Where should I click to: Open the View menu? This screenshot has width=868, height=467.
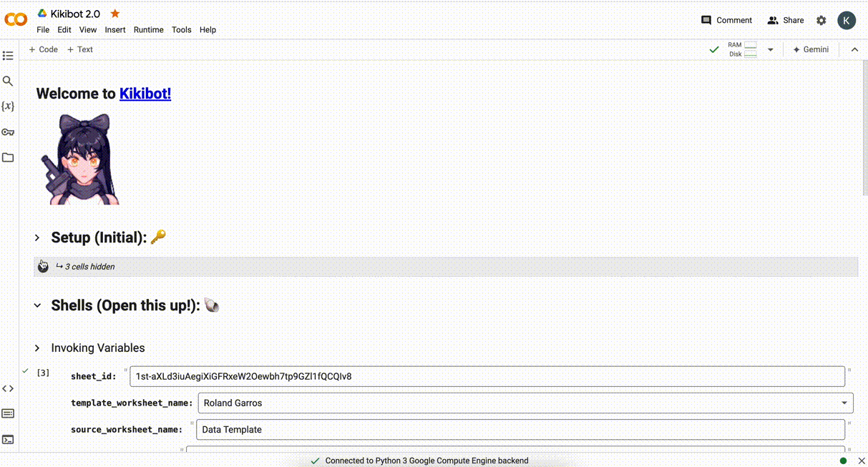88,30
